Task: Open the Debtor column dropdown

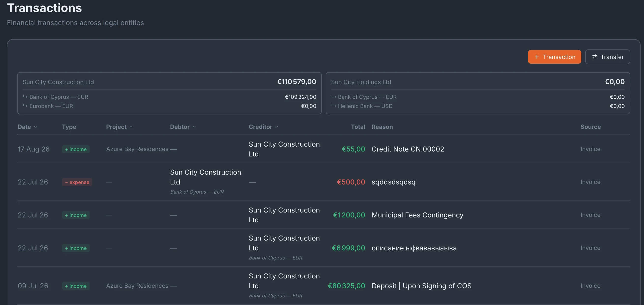Action: (183, 127)
